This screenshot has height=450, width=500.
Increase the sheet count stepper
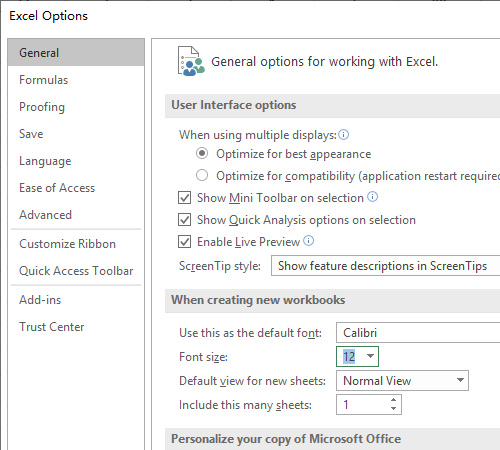point(394,400)
